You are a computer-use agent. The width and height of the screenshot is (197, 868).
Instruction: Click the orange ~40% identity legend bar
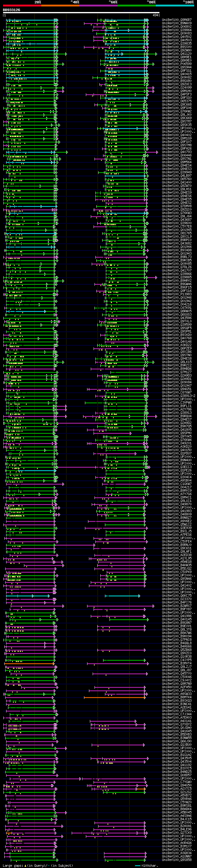[x=60, y=6]
